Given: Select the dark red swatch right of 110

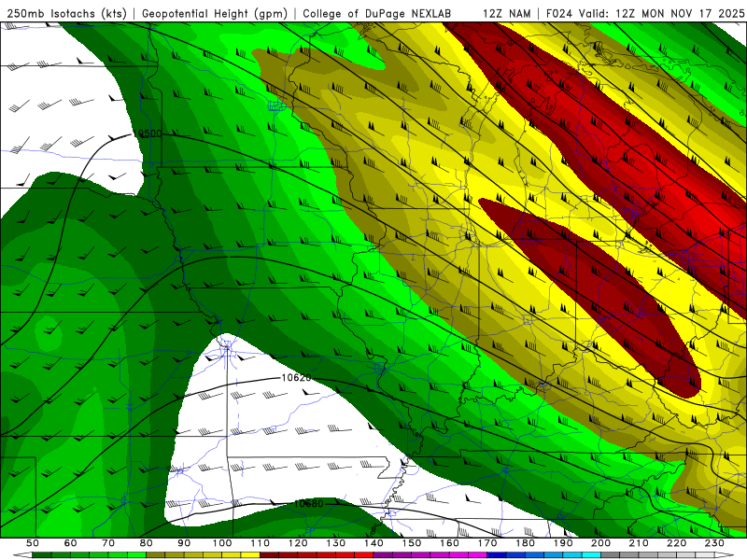Looking at the screenshot, I should pyautogui.click(x=270, y=555).
